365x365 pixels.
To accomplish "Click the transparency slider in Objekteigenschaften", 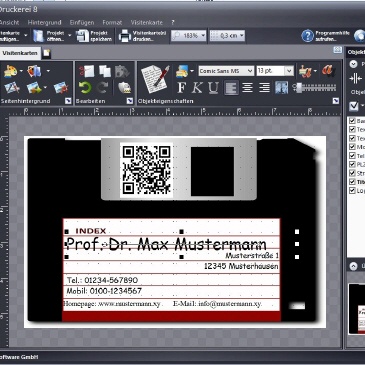I will (314, 88).
